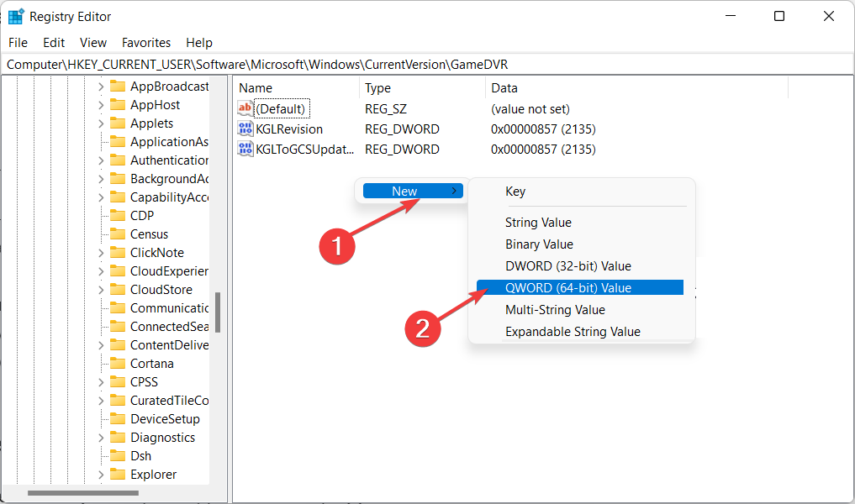Open the New submenu in context menu

click(413, 191)
